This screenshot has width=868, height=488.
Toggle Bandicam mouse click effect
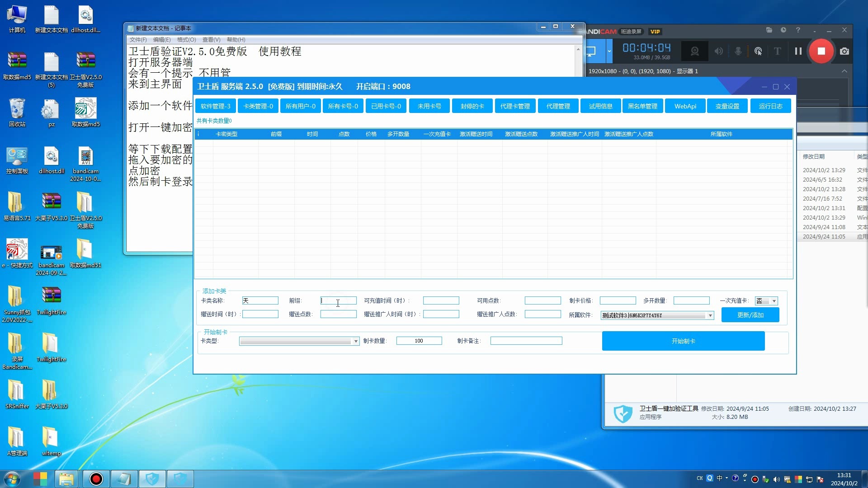pos(758,51)
